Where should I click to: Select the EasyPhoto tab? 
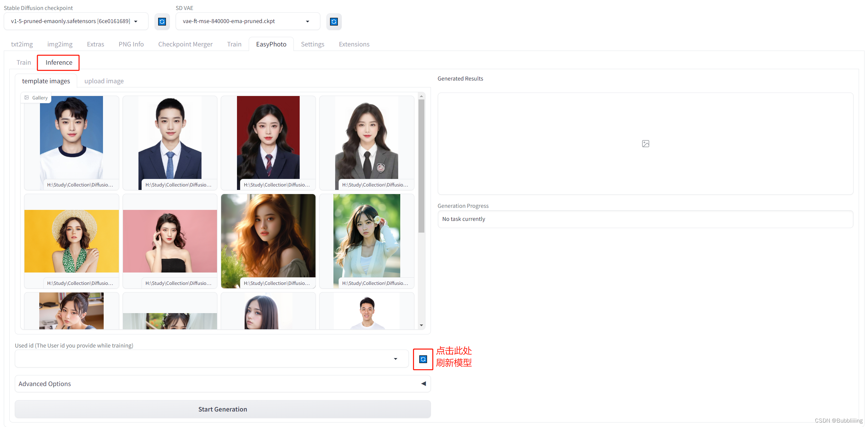tap(271, 44)
